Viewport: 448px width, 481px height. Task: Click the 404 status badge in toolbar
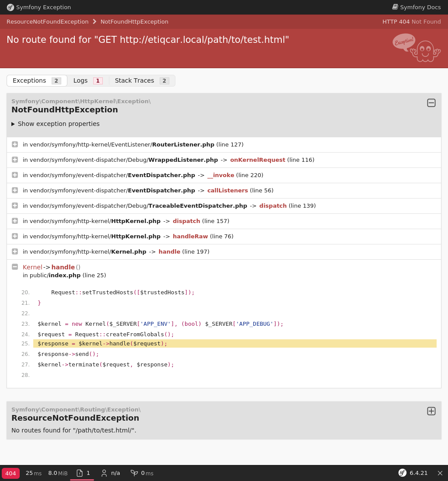[11, 473]
